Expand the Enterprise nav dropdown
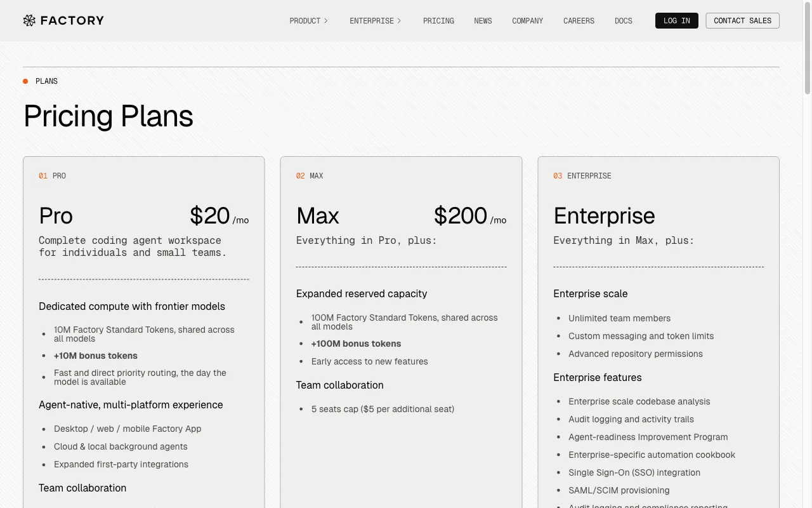Screen dimensions: 812x508 [x=376, y=21]
